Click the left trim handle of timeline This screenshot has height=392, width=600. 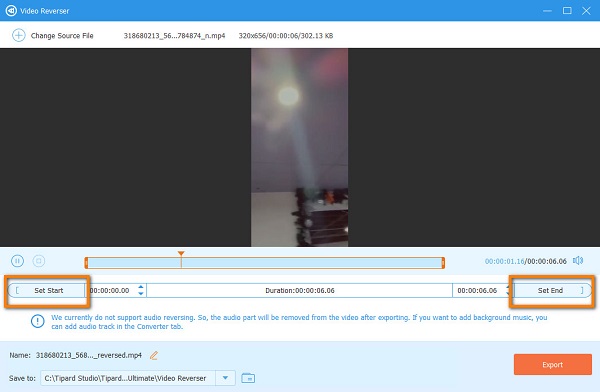pos(86,263)
